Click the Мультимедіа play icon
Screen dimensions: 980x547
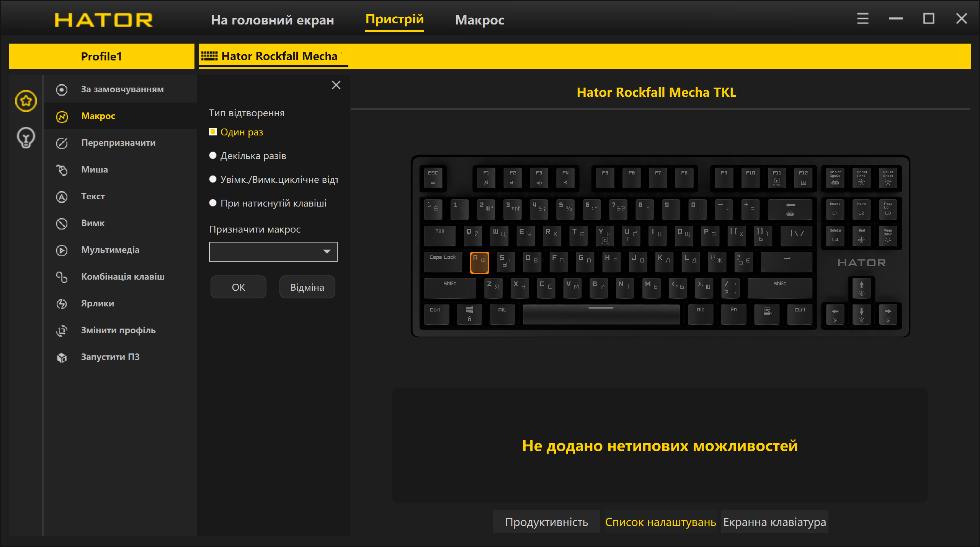pyautogui.click(x=62, y=250)
